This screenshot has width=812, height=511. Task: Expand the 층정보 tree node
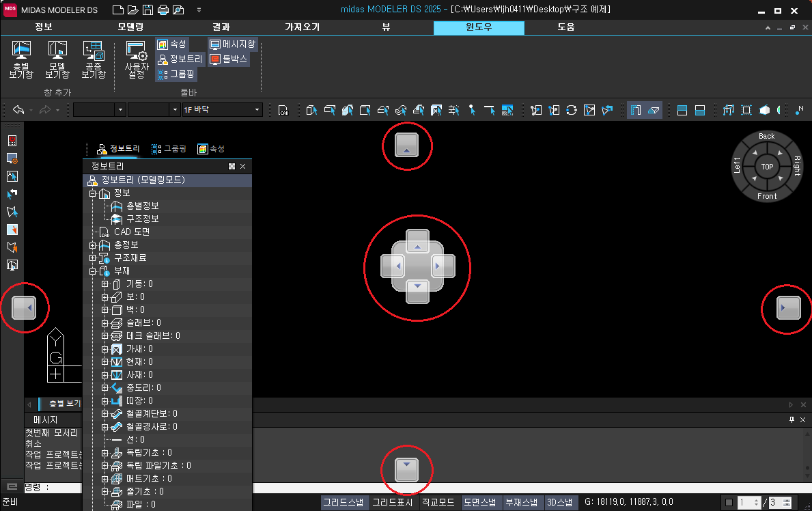click(x=92, y=245)
